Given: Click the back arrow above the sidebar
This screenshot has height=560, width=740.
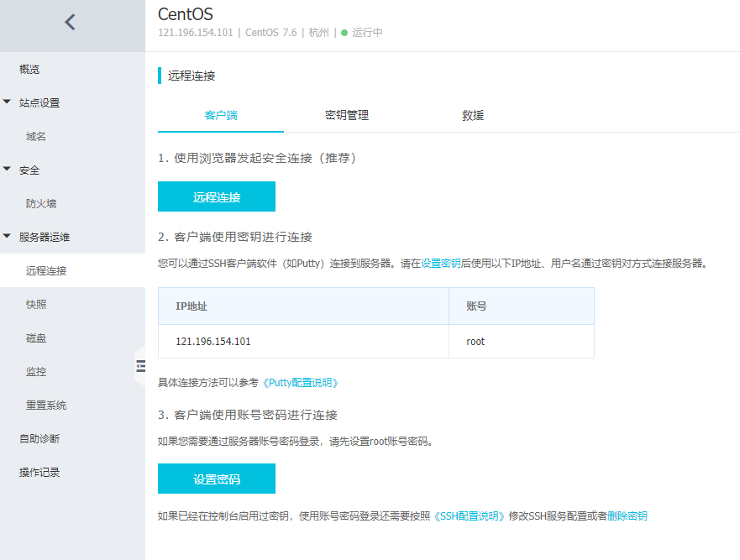Looking at the screenshot, I should 71,23.
